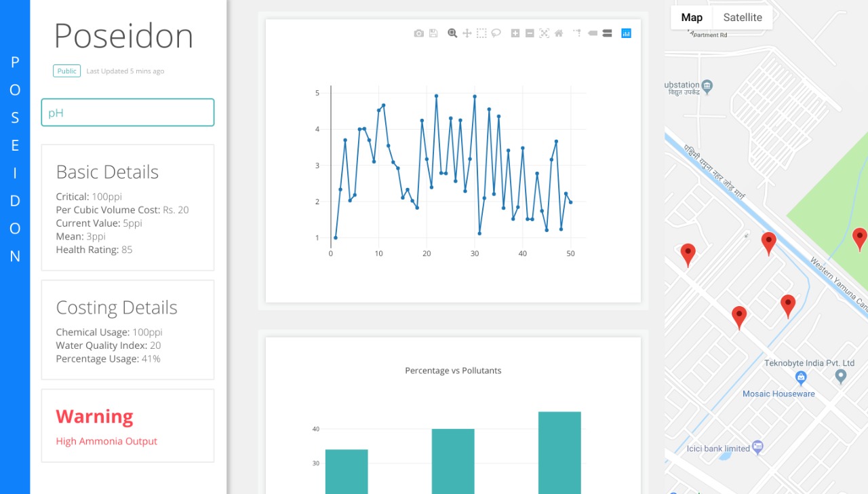Screen dimensions: 868x494
Task: Reset chart axes with home icon
Action: [559, 33]
